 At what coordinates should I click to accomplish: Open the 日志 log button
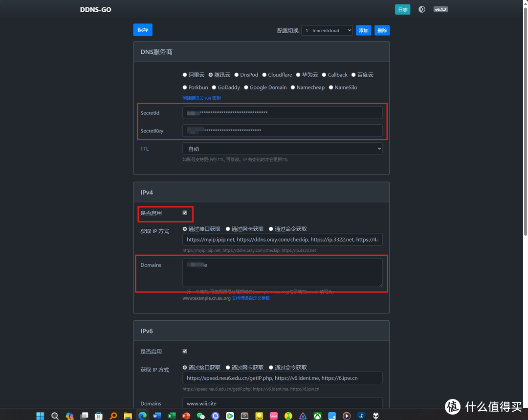[402, 9]
